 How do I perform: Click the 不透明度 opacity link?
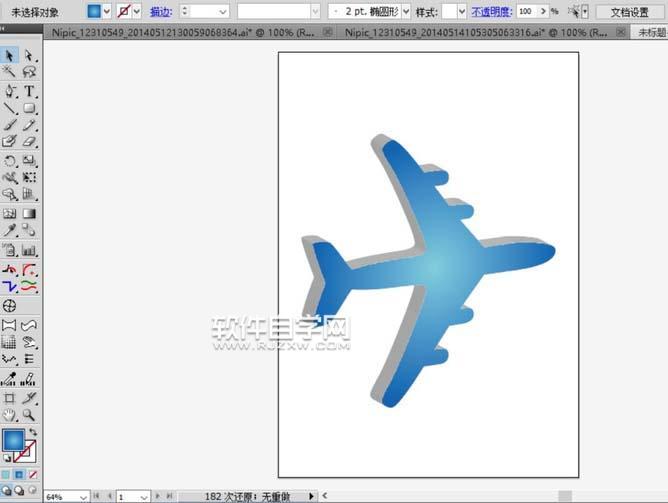pyautogui.click(x=492, y=12)
